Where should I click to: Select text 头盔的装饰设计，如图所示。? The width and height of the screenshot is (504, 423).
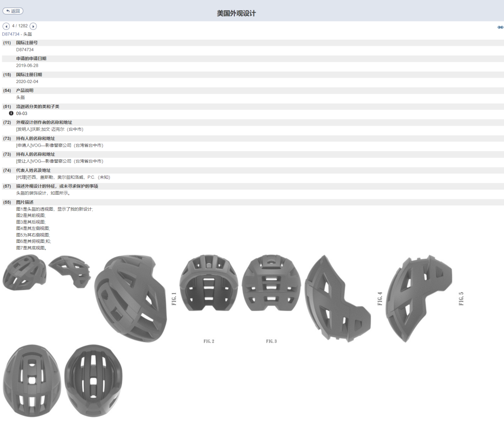pyautogui.click(x=43, y=193)
